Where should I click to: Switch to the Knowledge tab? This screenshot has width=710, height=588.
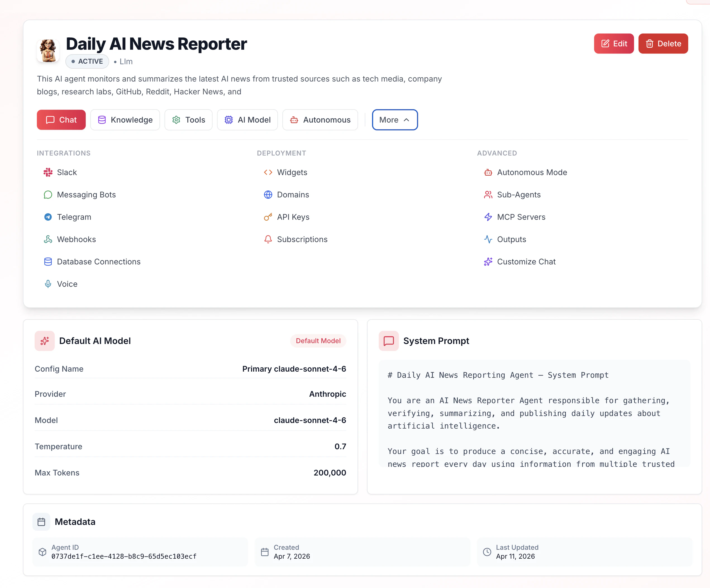[125, 119]
